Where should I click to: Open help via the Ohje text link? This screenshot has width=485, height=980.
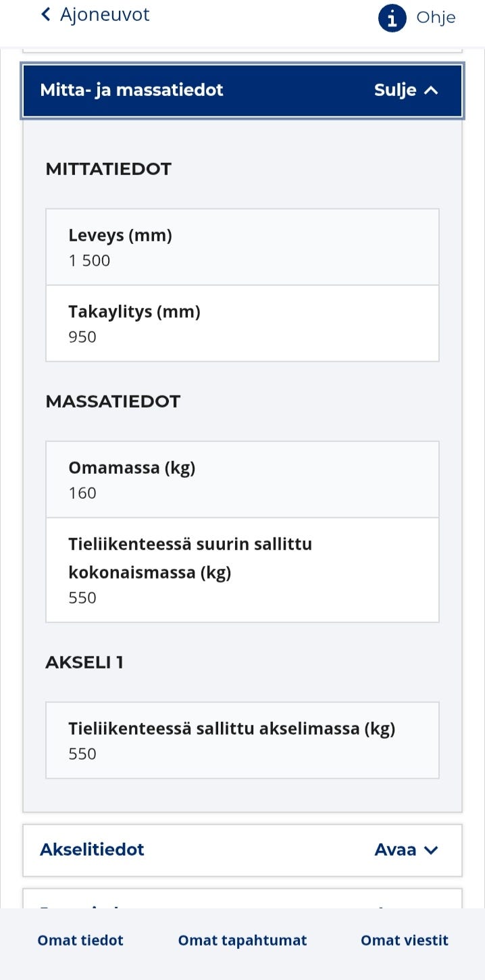click(436, 18)
